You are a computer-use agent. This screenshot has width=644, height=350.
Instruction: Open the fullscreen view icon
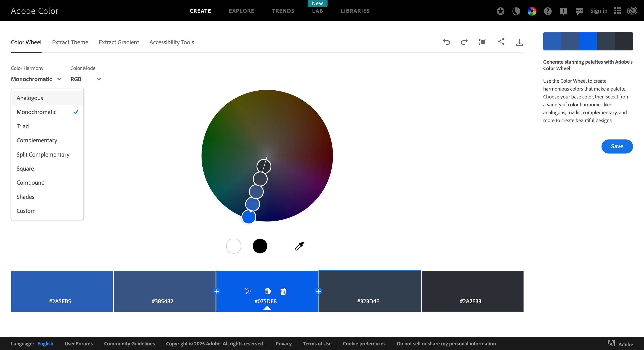click(x=483, y=42)
